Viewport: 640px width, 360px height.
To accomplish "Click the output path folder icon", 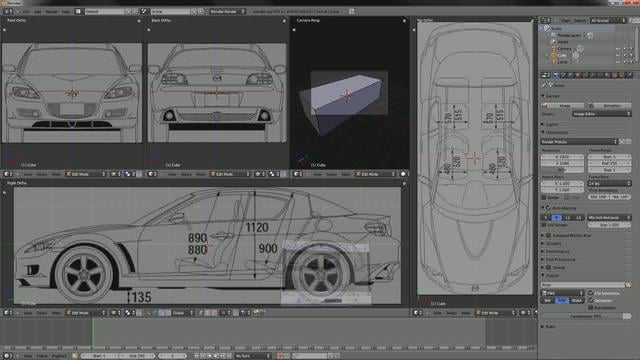I will click(628, 284).
